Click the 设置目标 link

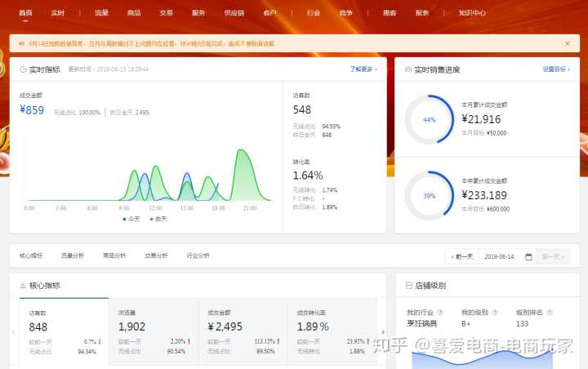click(x=556, y=69)
